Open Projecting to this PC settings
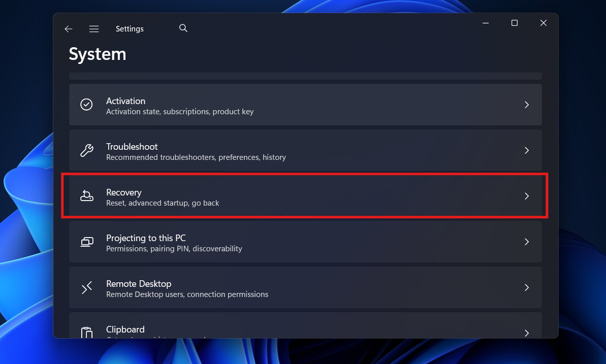606x364 pixels. (305, 242)
